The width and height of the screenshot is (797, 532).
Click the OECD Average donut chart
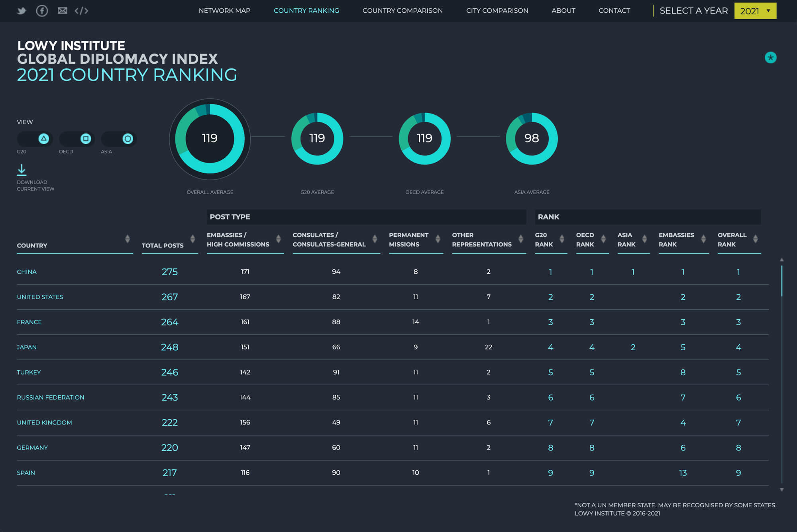click(424, 139)
